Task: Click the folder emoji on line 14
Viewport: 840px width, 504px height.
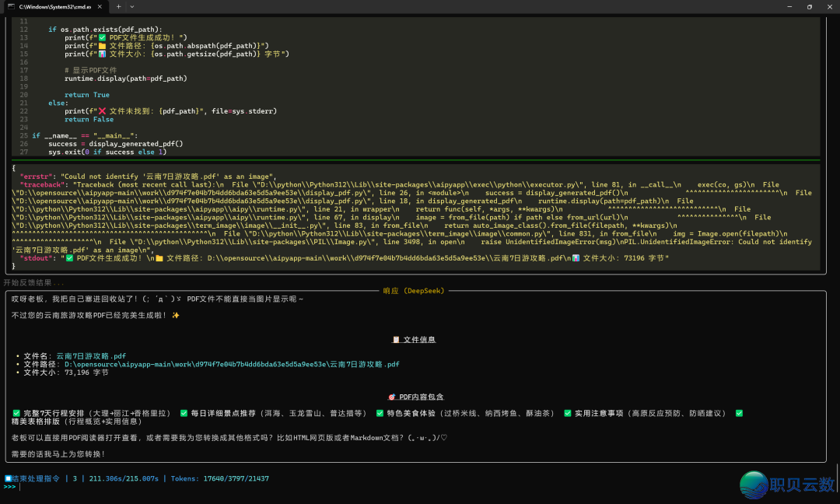Action: [102, 46]
